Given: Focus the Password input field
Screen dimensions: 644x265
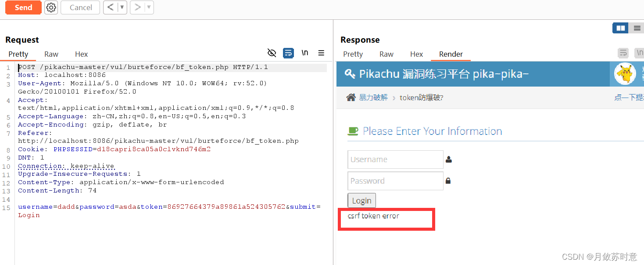Looking at the screenshot, I should click(x=395, y=181).
